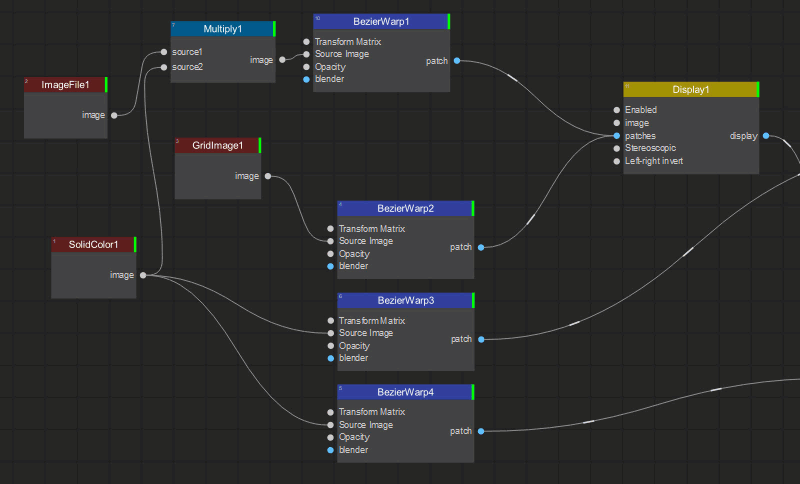Select the ImageFile1 node header
This screenshot has width=800, height=484.
[x=65, y=85]
